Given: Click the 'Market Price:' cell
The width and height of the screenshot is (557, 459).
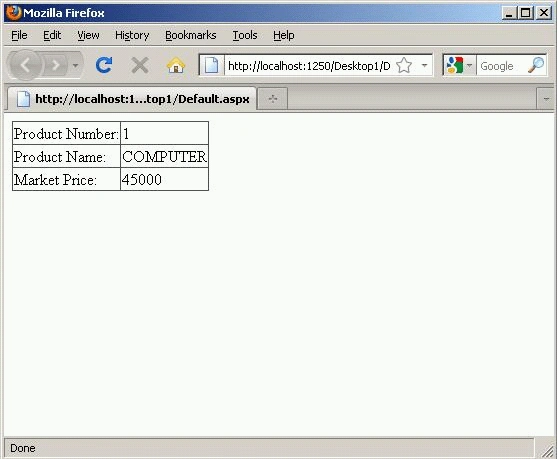Looking at the screenshot, I should (x=66, y=179).
